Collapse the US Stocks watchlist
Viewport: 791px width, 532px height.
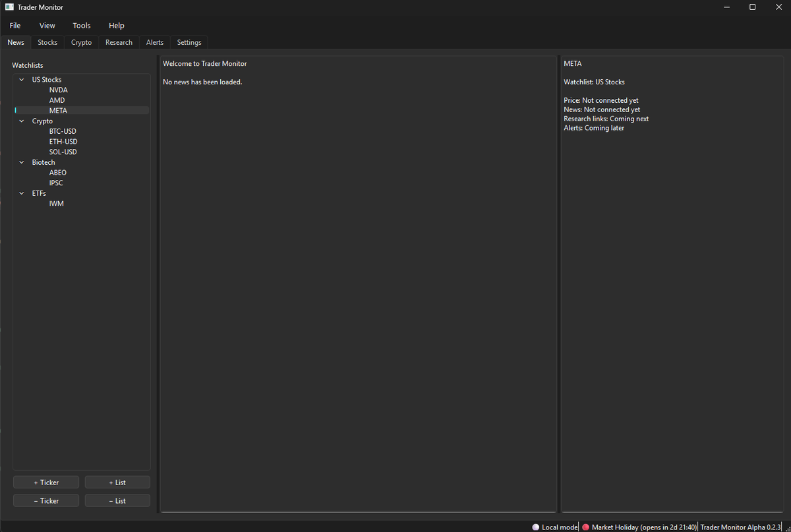click(x=22, y=80)
